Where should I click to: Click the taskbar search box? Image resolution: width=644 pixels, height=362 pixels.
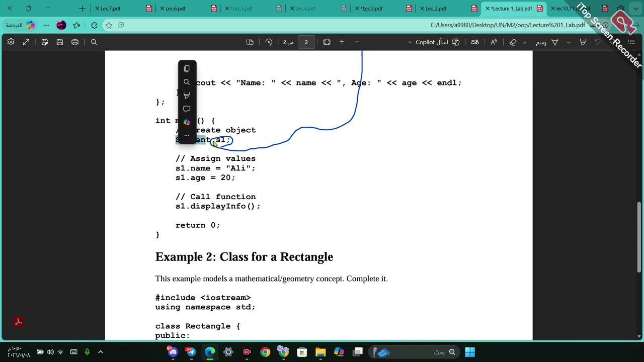coord(414,352)
